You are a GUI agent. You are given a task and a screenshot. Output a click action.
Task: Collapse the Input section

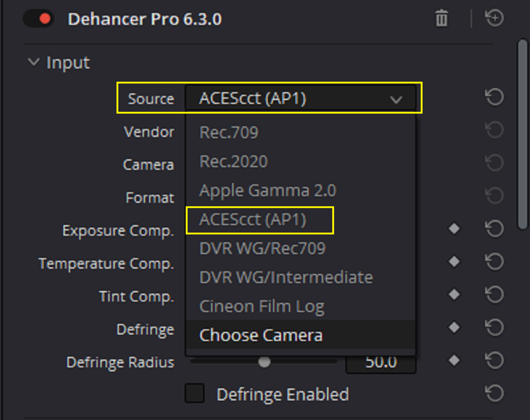pyautogui.click(x=33, y=62)
